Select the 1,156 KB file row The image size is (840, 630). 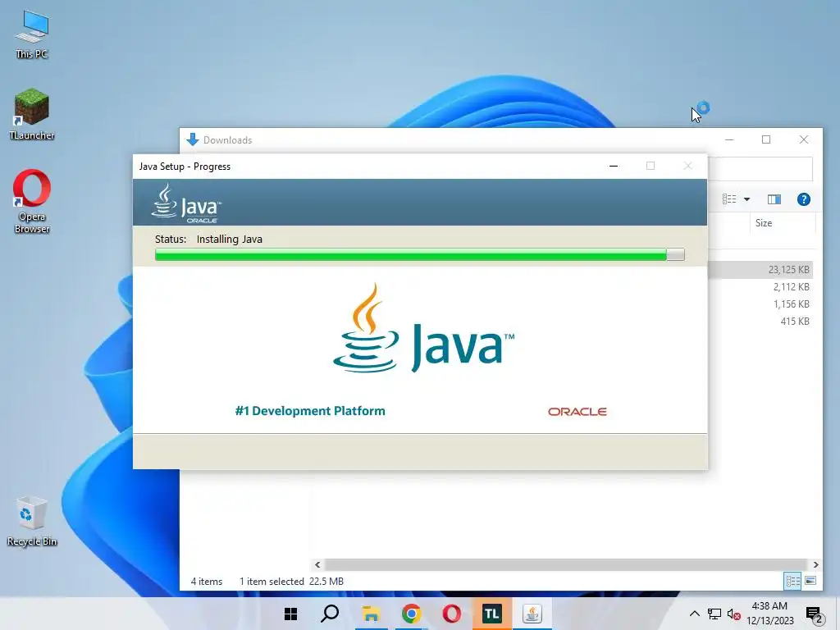[x=760, y=304]
